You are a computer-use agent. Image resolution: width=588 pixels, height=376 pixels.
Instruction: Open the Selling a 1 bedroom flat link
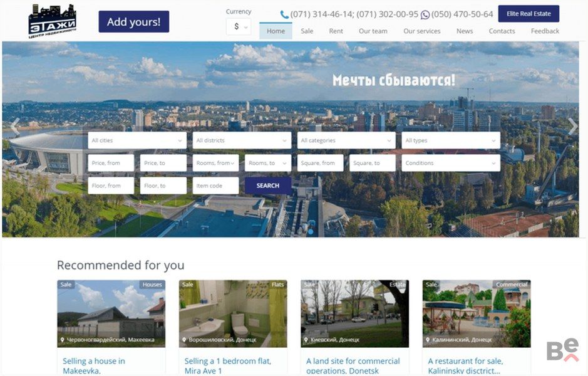228,365
